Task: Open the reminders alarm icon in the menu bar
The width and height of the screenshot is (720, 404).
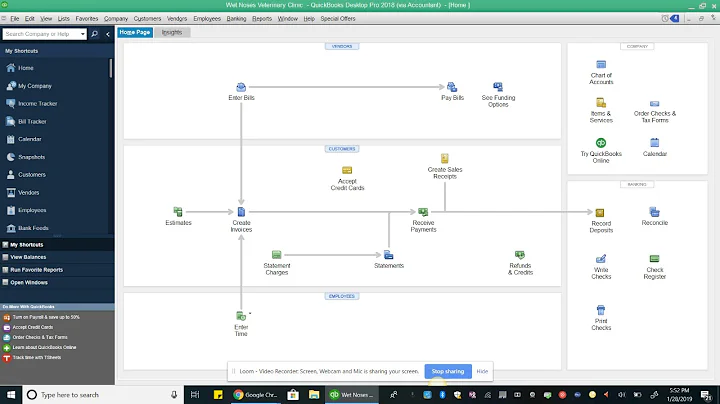Action: [664, 19]
